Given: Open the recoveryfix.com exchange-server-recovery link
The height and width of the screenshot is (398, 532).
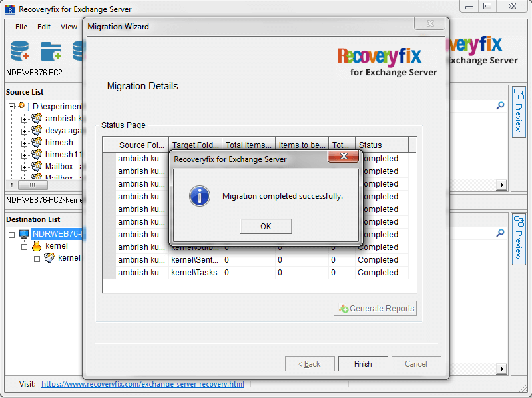Looking at the screenshot, I should pos(143,384).
